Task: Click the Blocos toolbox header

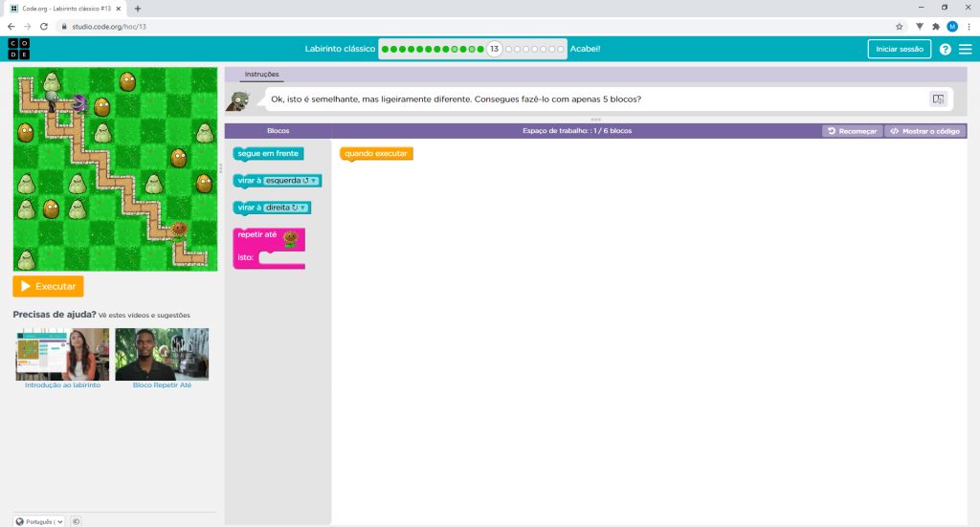Action: point(278,130)
